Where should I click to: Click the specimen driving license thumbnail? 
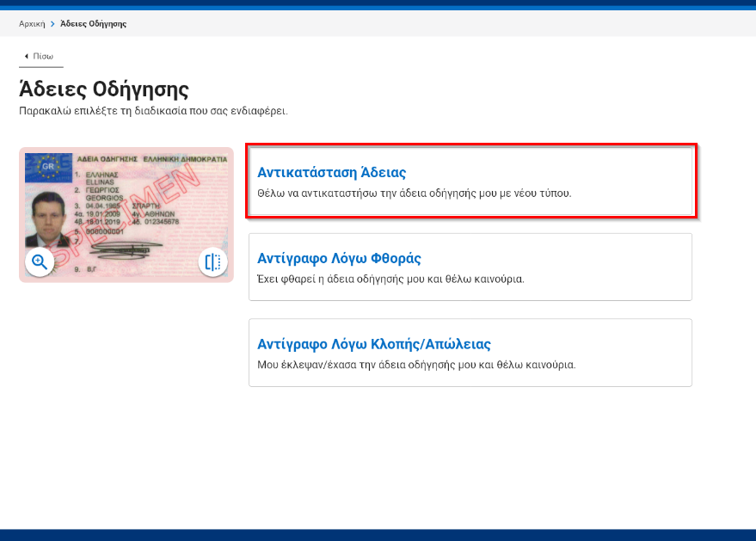125,215
